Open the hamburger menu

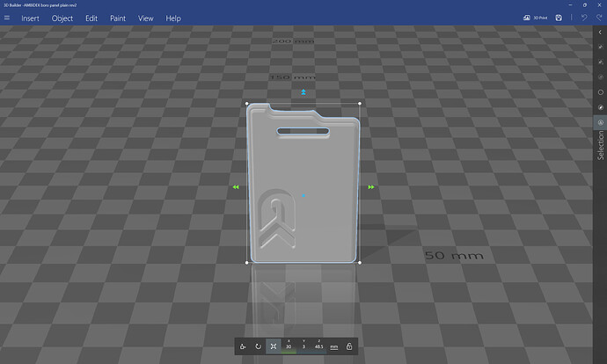(7, 18)
